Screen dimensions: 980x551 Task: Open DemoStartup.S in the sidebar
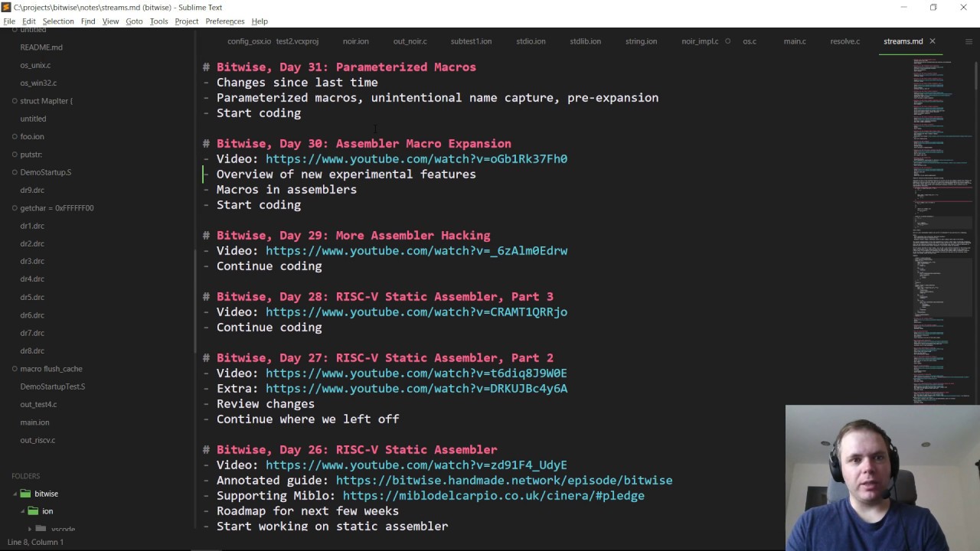[45, 172]
